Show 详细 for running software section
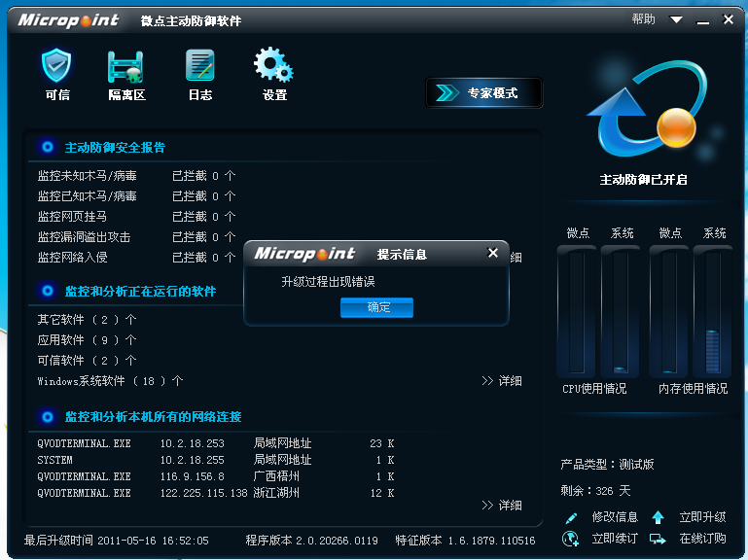Screen dimensions: 748x560 point(501,381)
